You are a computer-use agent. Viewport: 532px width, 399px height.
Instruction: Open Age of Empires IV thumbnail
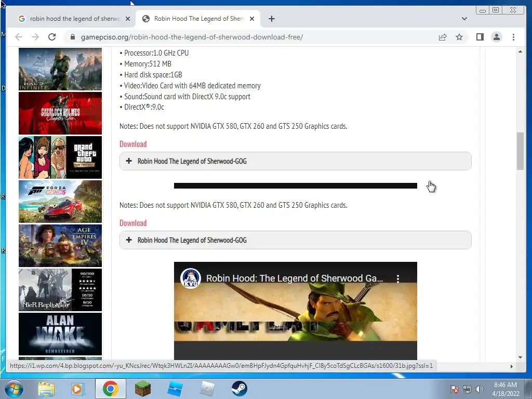tap(60, 245)
